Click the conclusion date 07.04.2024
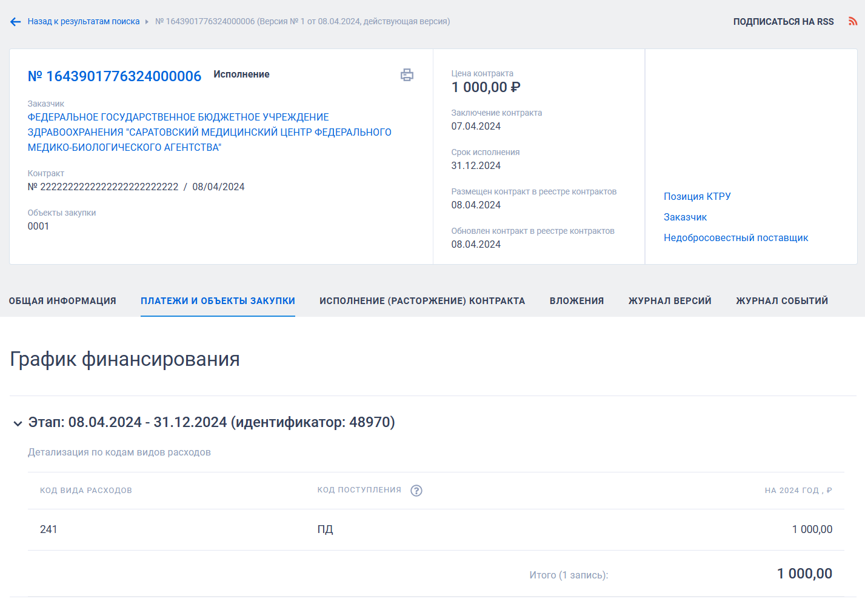The width and height of the screenshot is (865, 616). coord(476,126)
